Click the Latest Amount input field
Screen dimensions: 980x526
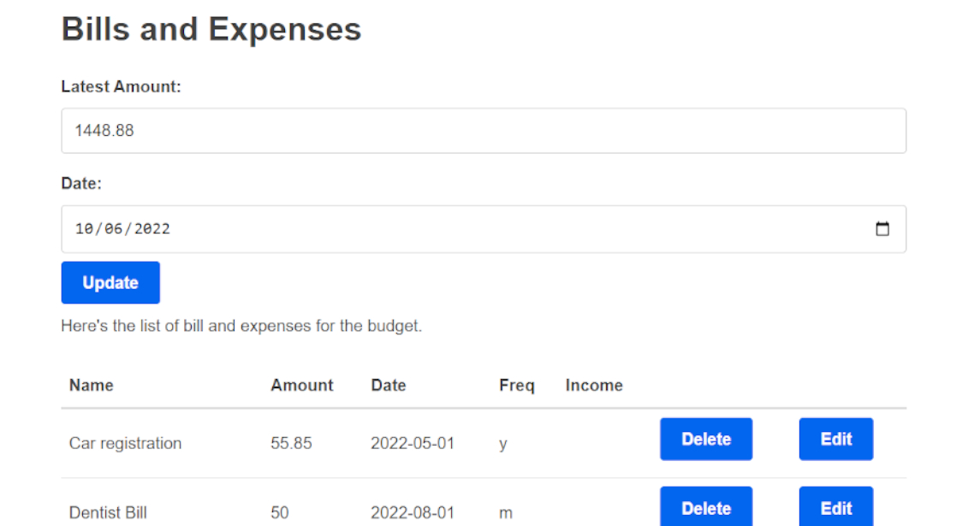click(x=483, y=131)
